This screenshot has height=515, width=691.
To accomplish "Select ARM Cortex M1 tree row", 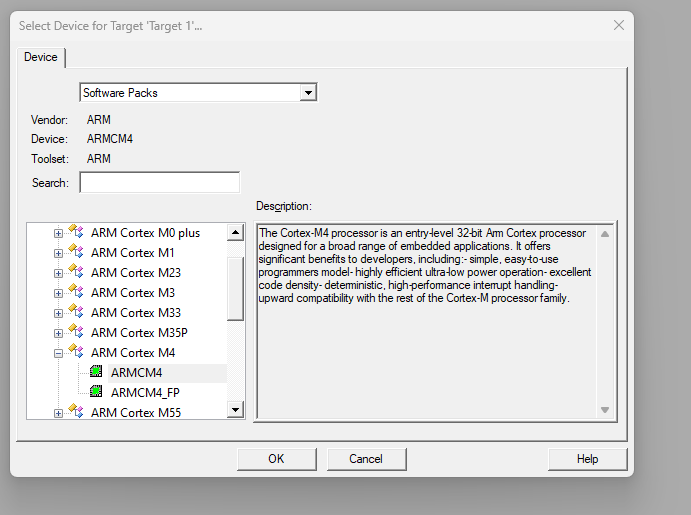I will (x=133, y=253).
